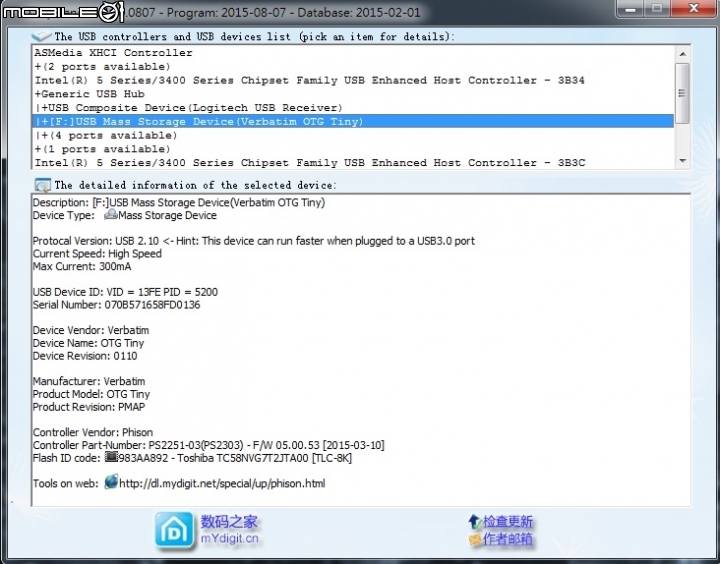Click the "Product Revision: PMAP" line
The image size is (720, 564).
click(x=89, y=407)
